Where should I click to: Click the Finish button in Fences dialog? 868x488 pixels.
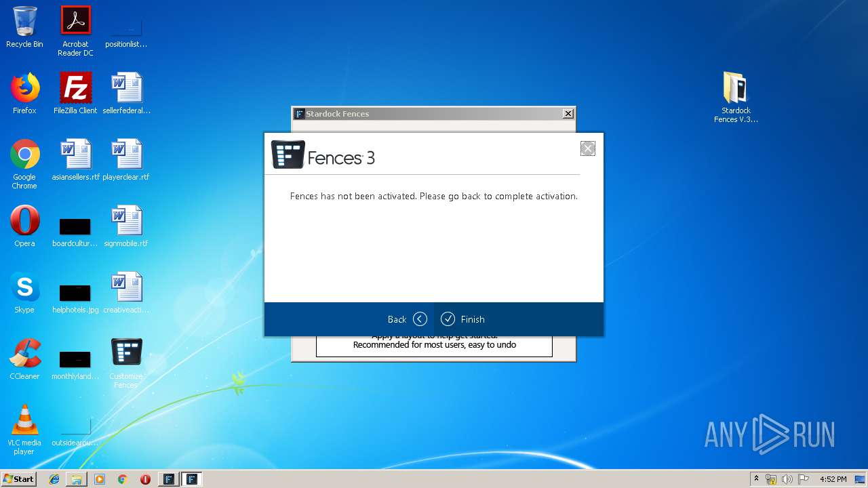point(462,319)
